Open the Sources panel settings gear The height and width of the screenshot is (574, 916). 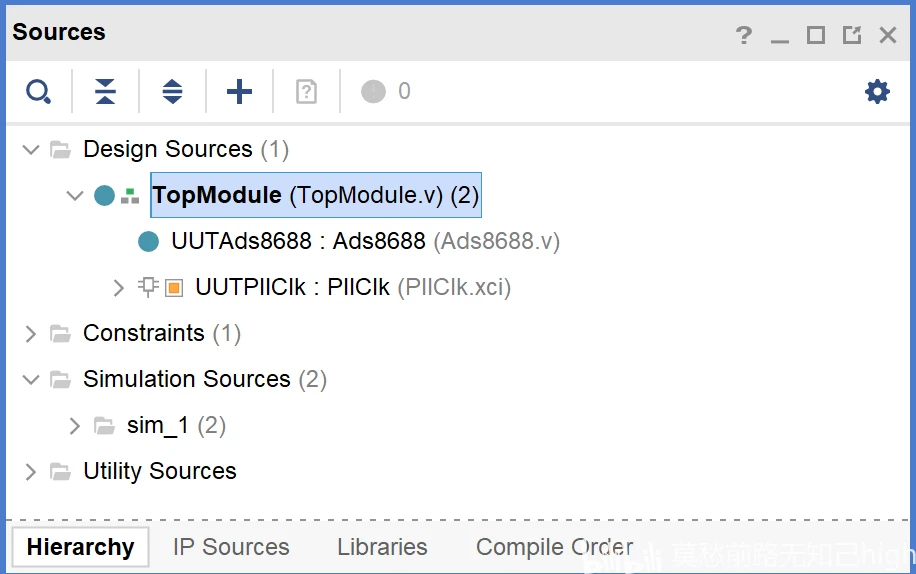pos(877,92)
